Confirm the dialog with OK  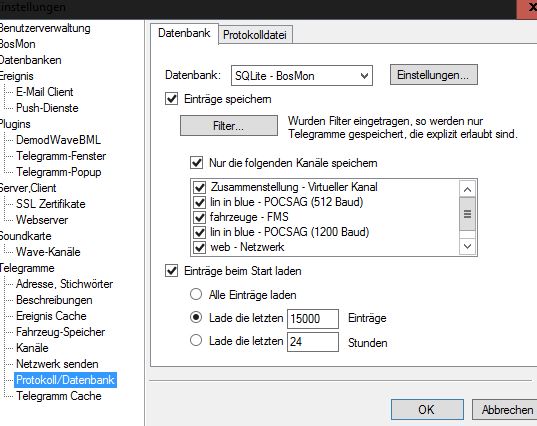pyautogui.click(x=427, y=409)
